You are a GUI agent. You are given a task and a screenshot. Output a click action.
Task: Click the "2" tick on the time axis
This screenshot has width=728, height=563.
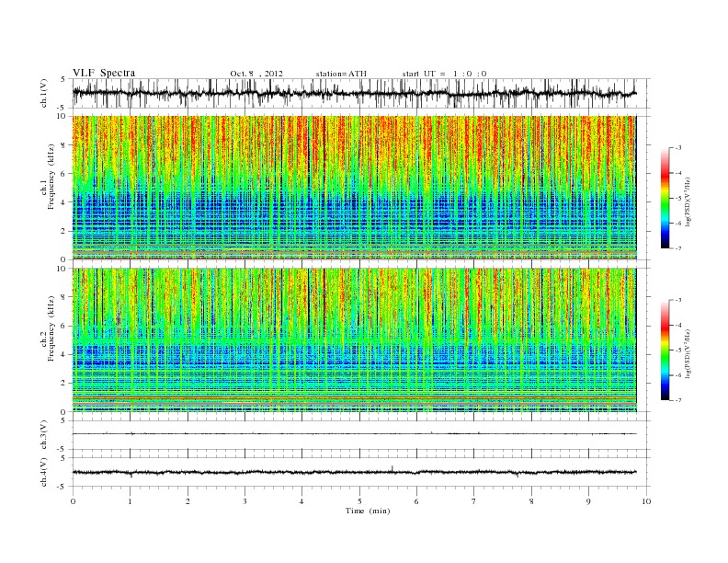point(188,501)
